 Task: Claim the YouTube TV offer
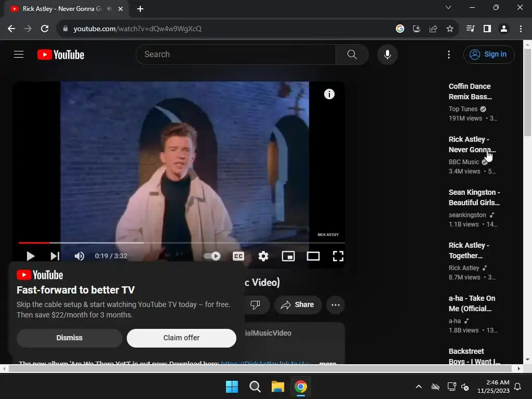click(x=181, y=338)
